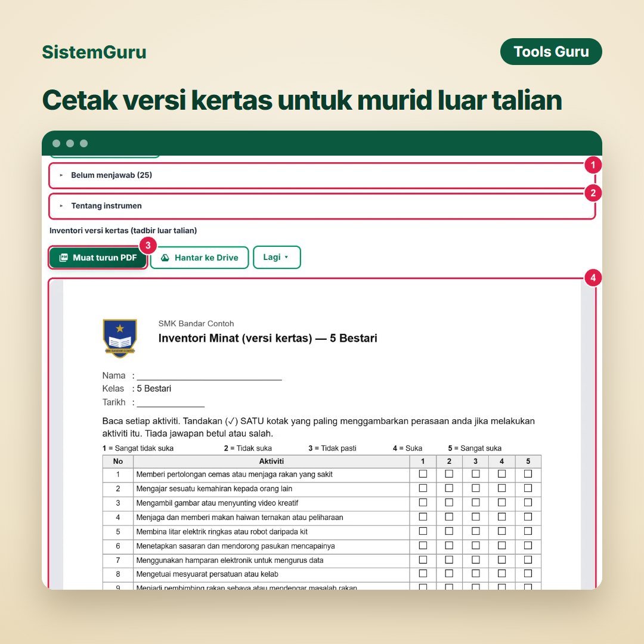Expand the Belum menjawab (25) section
Screen dimensions: 644x644
point(322,175)
